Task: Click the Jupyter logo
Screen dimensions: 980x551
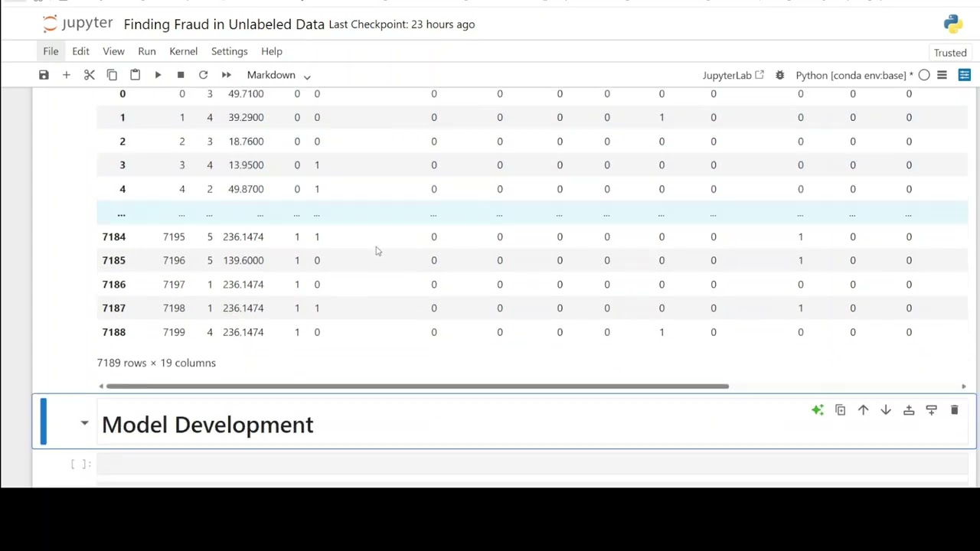Action: (77, 24)
